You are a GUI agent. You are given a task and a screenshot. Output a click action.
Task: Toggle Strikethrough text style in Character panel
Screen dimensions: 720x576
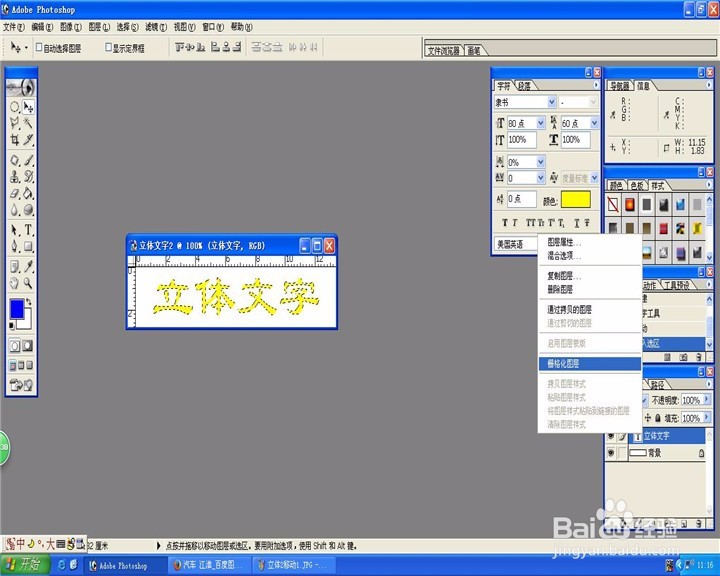click(x=587, y=223)
